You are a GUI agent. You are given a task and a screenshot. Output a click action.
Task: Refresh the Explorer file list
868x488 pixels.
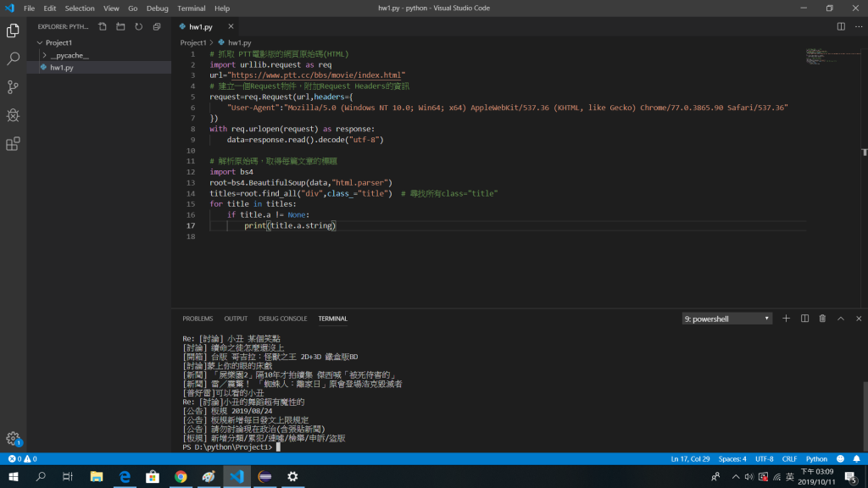pos(138,26)
